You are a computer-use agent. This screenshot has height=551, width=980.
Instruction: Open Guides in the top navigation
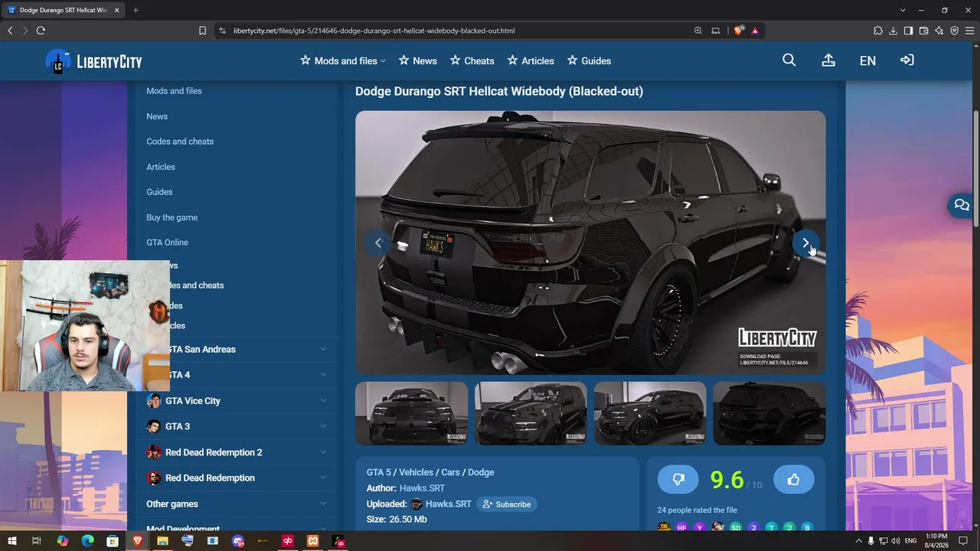point(589,60)
